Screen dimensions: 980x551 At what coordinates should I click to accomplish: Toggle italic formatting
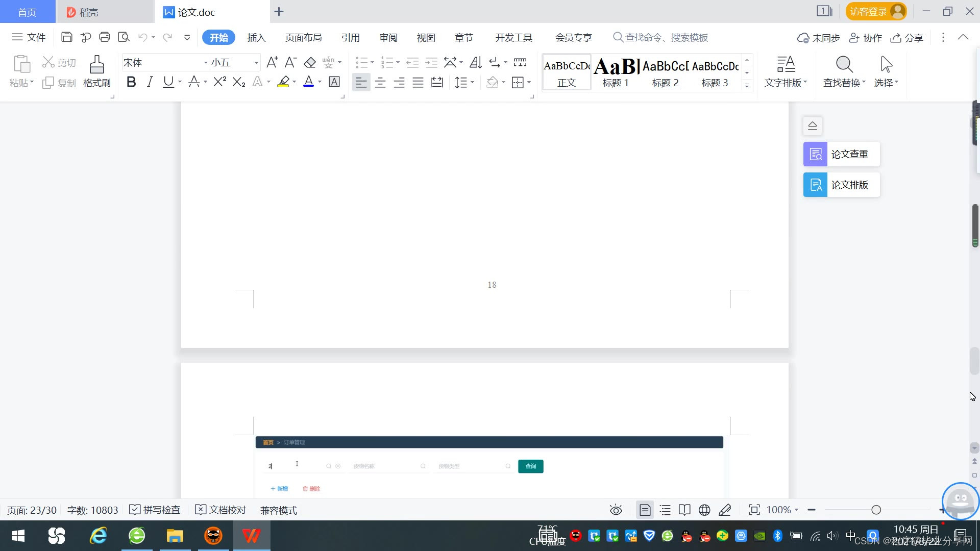pos(150,82)
